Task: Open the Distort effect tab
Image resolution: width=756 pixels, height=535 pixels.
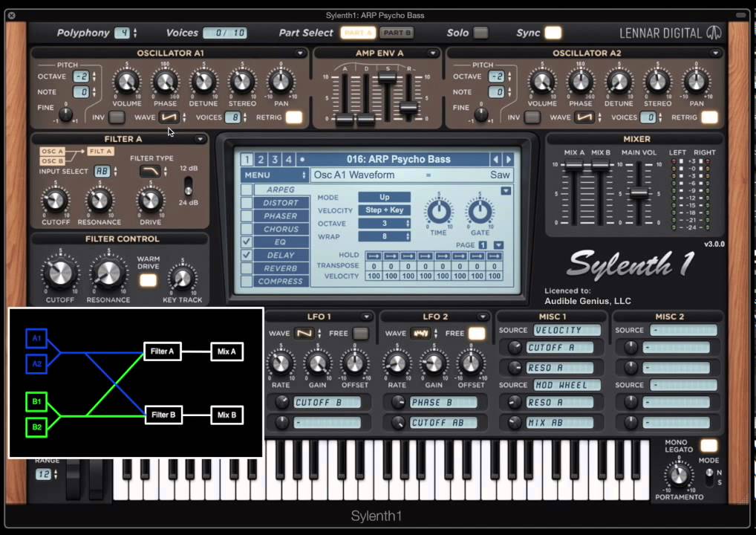Action: 281,203
